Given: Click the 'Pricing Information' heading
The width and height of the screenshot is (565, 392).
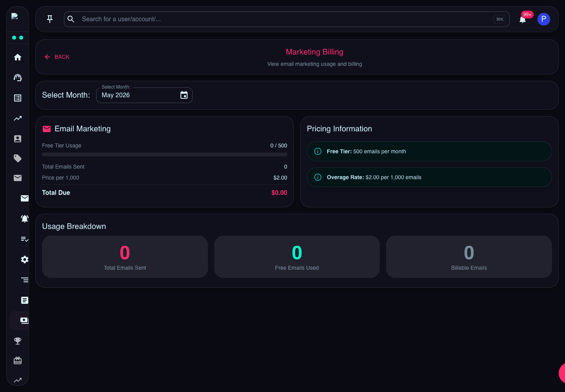Looking at the screenshot, I should [339, 129].
